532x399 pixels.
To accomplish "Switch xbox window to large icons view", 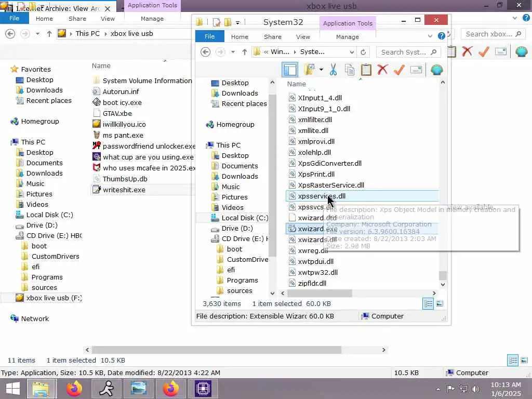I will [524, 361].
